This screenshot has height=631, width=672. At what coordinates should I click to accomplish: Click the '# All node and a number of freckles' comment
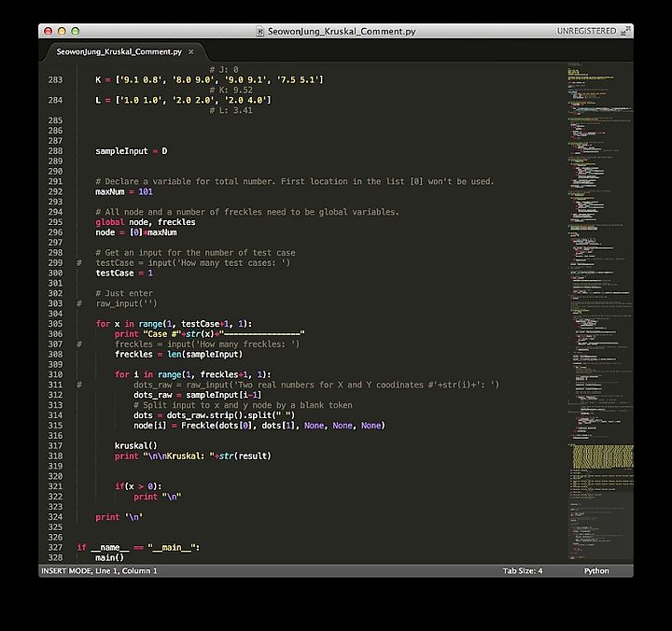[247, 212]
